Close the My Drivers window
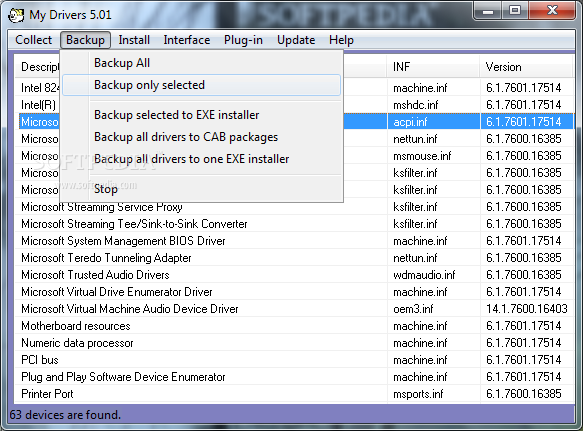Image resolution: width=583 pixels, height=431 pixels. pyautogui.click(x=552, y=11)
